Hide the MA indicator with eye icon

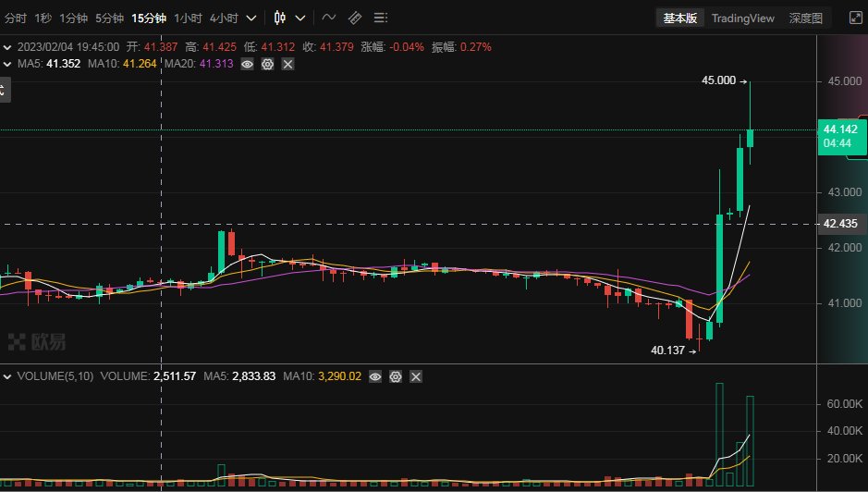[248, 64]
